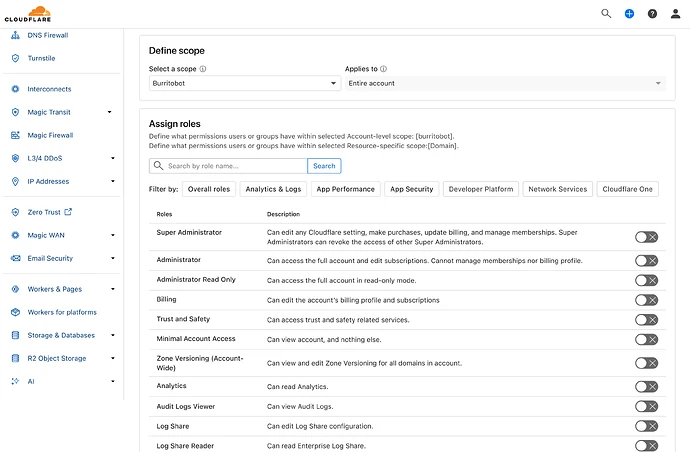Enable the Super Administrator role toggle
The image size is (690, 452).
[x=646, y=237]
